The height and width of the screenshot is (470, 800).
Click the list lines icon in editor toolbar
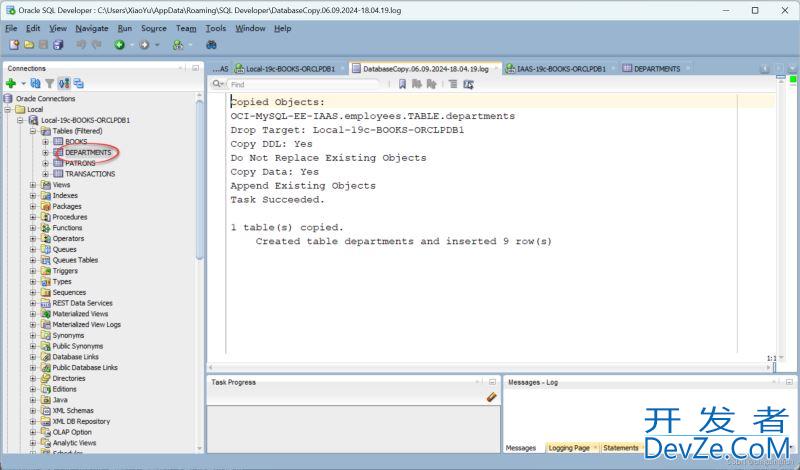[453, 84]
